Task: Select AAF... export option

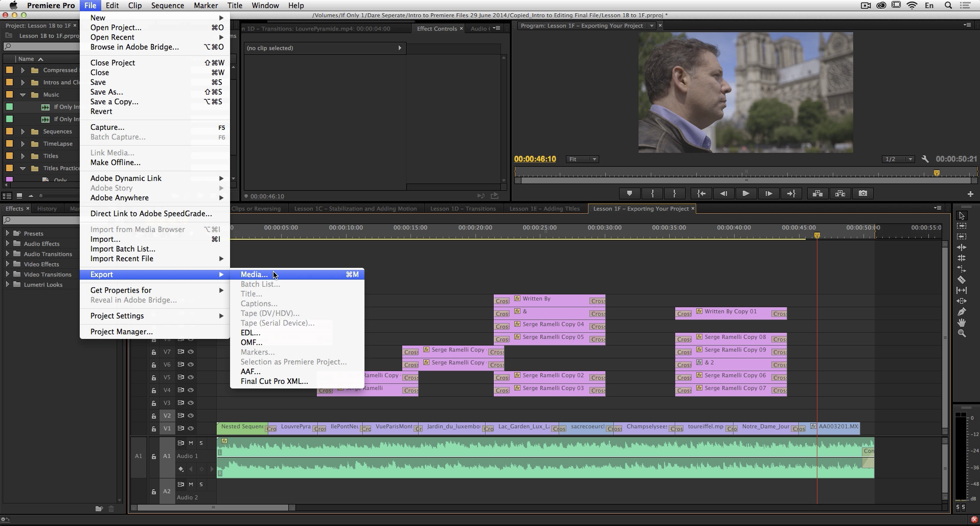Action: click(297, 372)
